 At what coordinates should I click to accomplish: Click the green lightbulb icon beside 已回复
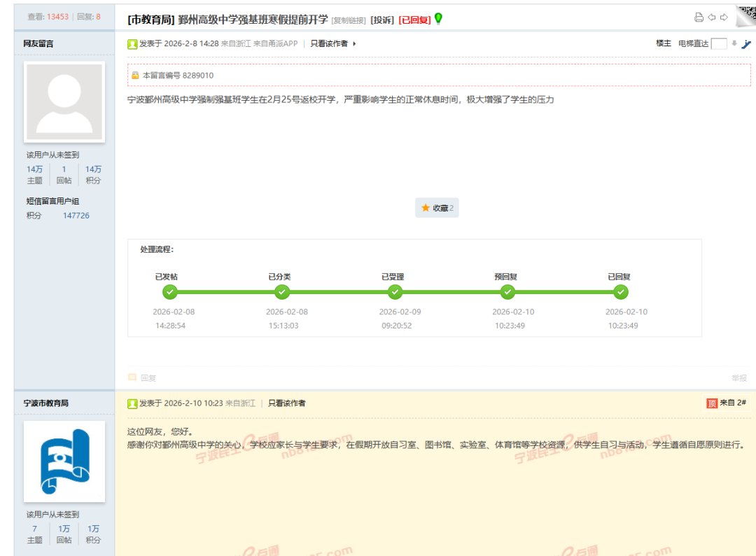pyautogui.click(x=439, y=18)
